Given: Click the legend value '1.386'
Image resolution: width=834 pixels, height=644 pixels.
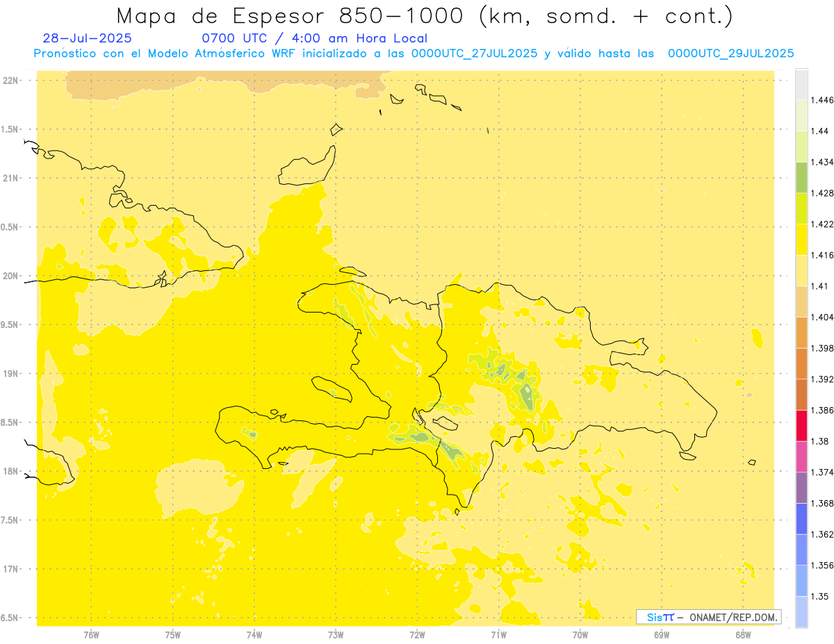Looking at the screenshot, I should 822,410.
